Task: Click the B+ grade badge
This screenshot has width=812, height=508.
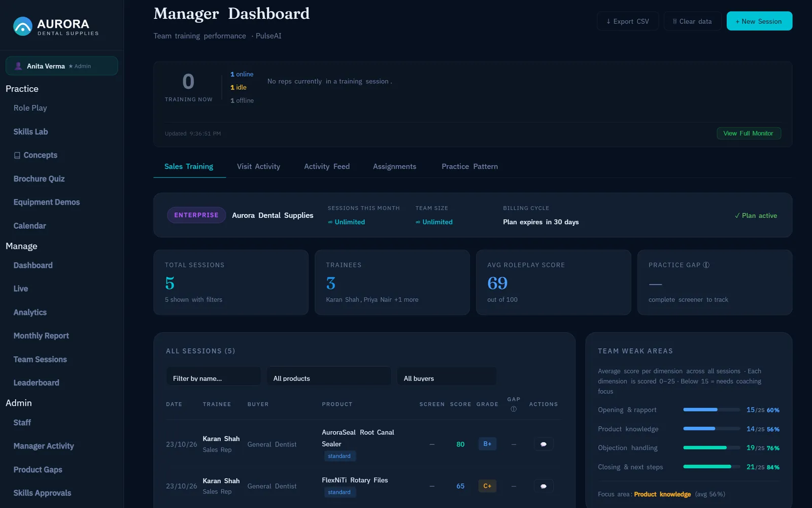Action: pyautogui.click(x=487, y=444)
